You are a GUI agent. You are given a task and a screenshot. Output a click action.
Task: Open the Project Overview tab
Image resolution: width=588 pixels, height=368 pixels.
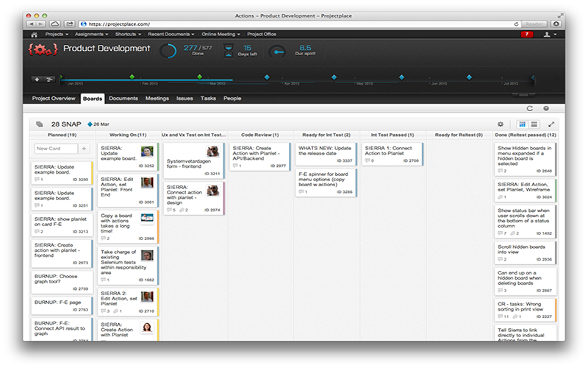pos(54,98)
